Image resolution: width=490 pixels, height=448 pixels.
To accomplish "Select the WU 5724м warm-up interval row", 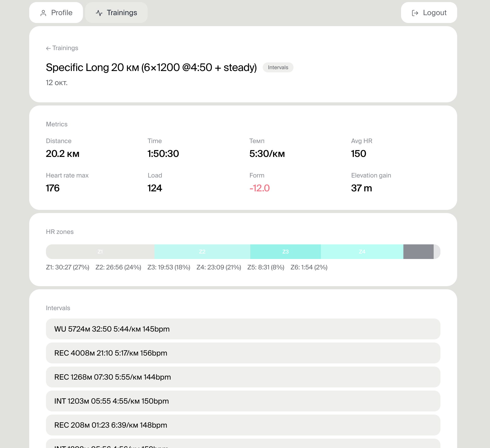I will click(243, 329).
